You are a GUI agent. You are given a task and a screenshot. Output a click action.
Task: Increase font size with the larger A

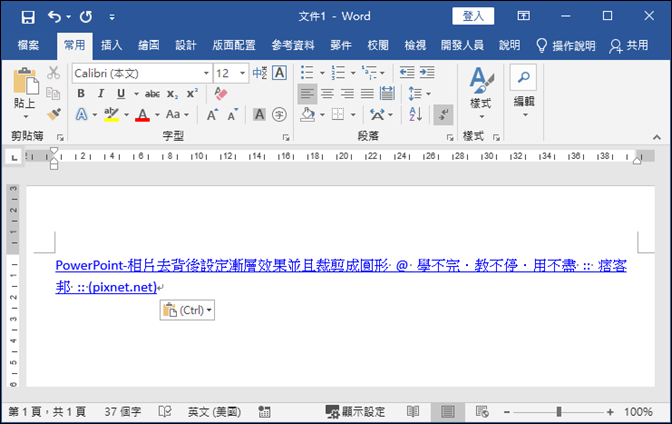(212, 114)
